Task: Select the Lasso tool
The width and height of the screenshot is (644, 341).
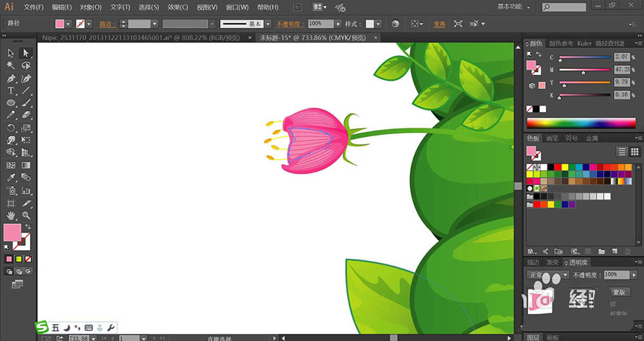Action: coord(26,65)
